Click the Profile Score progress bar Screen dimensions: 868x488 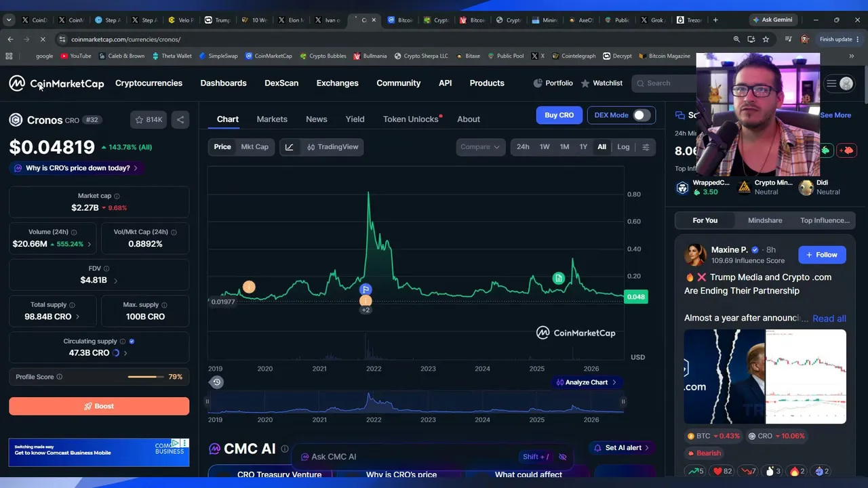tap(146, 377)
